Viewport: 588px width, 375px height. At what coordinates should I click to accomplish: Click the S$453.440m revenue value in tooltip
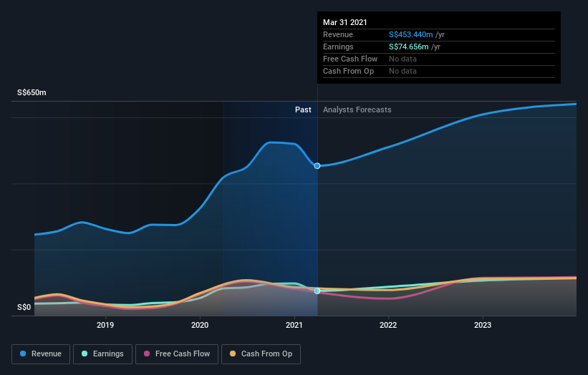point(410,35)
